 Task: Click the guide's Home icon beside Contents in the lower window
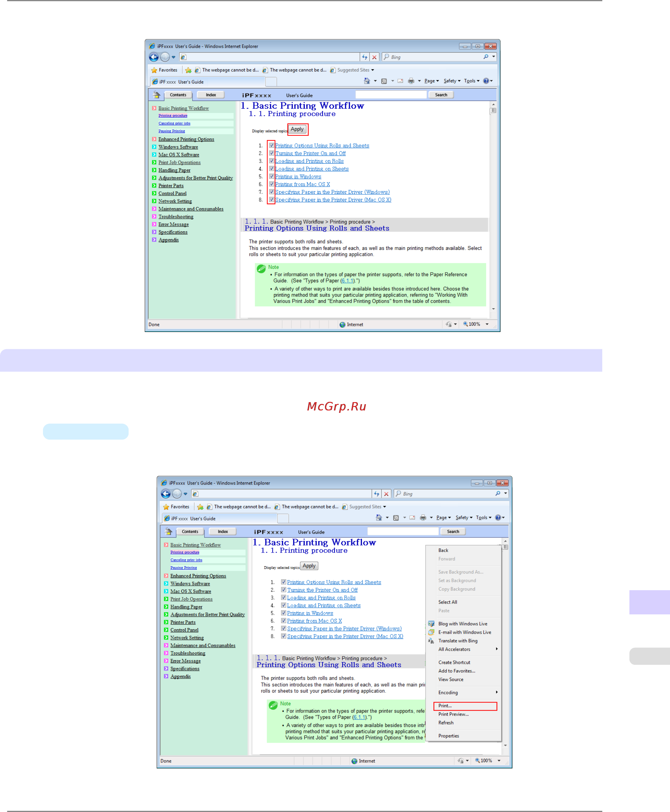[169, 531]
